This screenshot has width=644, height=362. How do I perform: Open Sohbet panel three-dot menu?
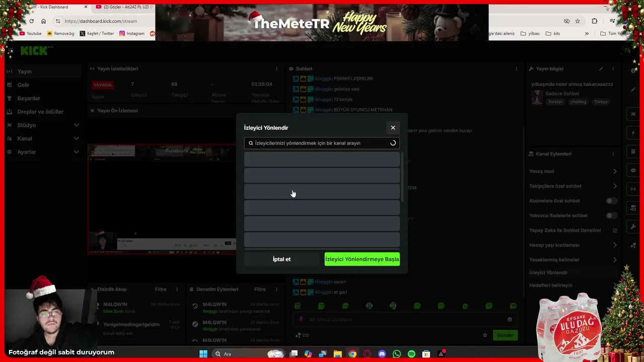click(x=516, y=69)
